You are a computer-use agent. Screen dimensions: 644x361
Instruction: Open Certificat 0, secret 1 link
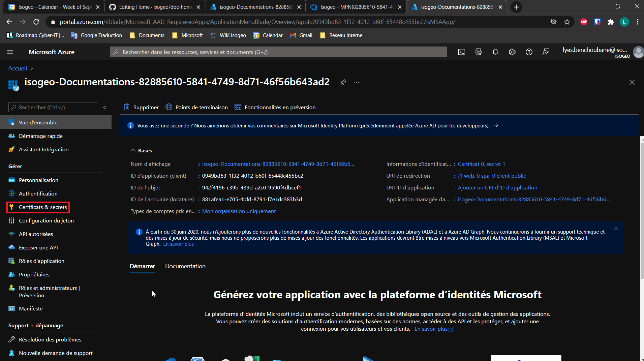click(x=481, y=164)
